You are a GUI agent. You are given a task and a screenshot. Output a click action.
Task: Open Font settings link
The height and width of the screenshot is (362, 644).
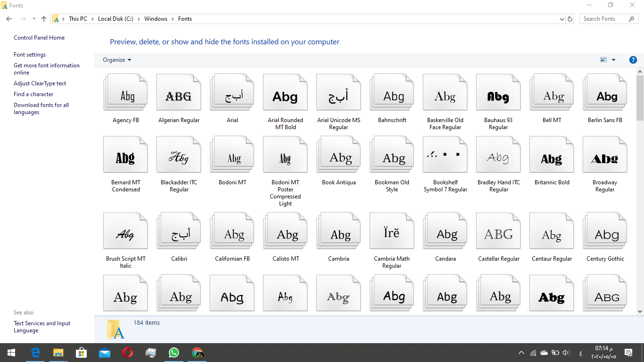tap(30, 55)
